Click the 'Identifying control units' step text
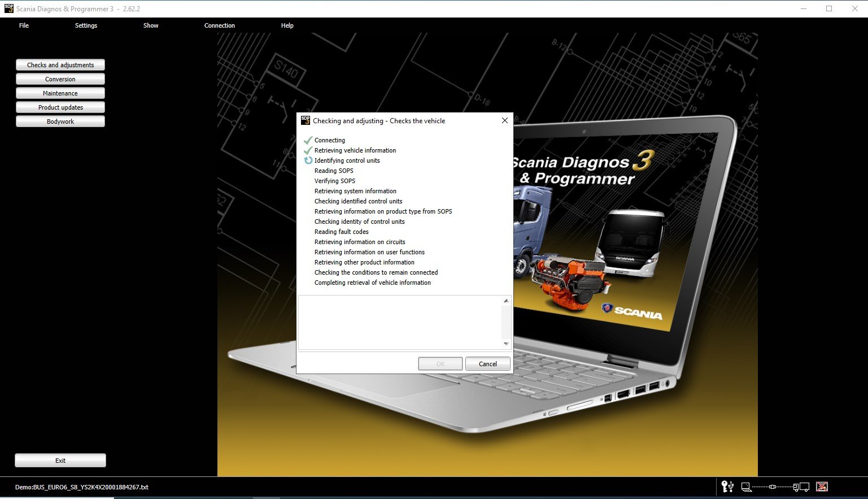Screen dimensions: 868x499 347,160
